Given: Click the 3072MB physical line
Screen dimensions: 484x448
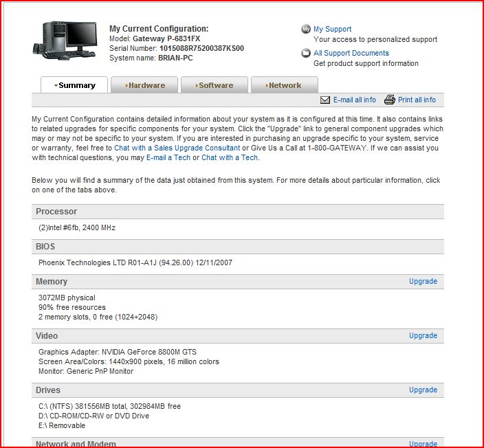Looking at the screenshot, I should [x=67, y=298].
